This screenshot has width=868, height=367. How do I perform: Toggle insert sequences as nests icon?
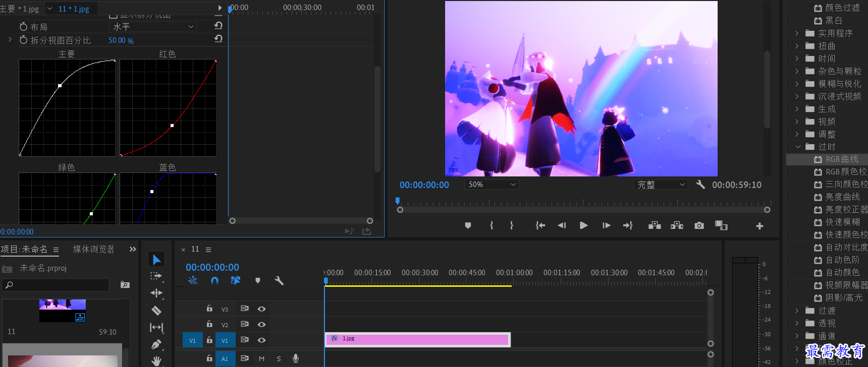[x=193, y=280]
